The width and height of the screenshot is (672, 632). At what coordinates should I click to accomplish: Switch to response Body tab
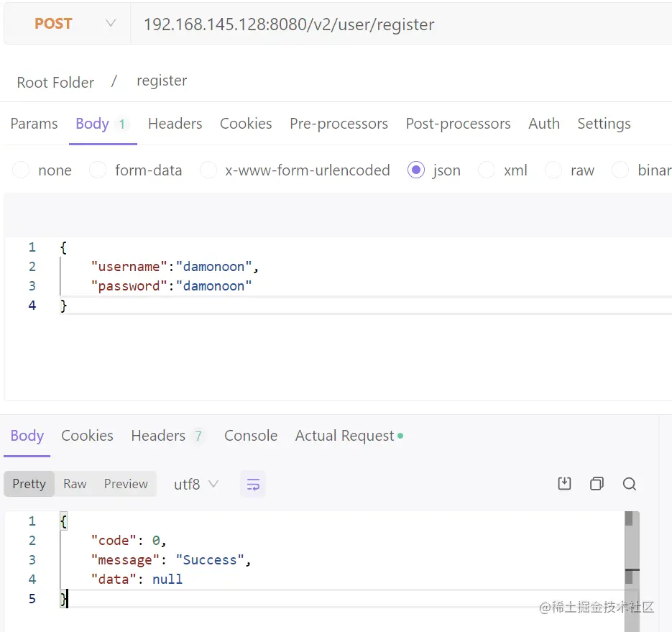pyautogui.click(x=27, y=436)
